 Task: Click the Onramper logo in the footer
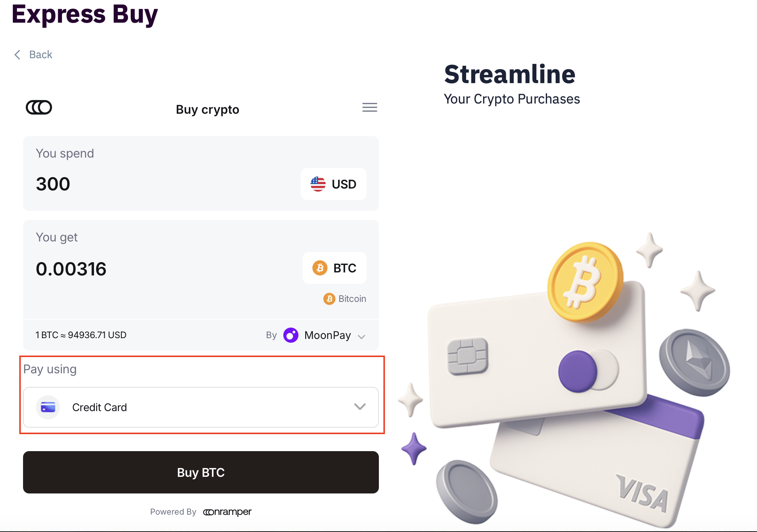click(x=227, y=512)
